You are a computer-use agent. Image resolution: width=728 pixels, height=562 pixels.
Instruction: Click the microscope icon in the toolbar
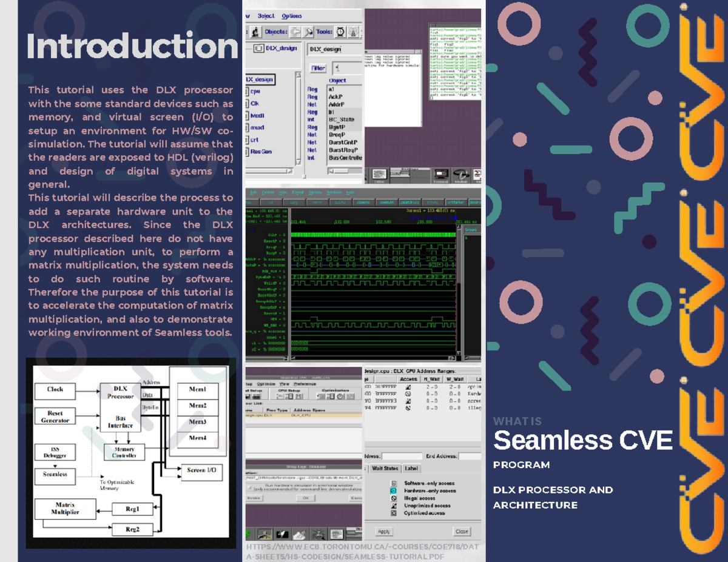coord(255,32)
